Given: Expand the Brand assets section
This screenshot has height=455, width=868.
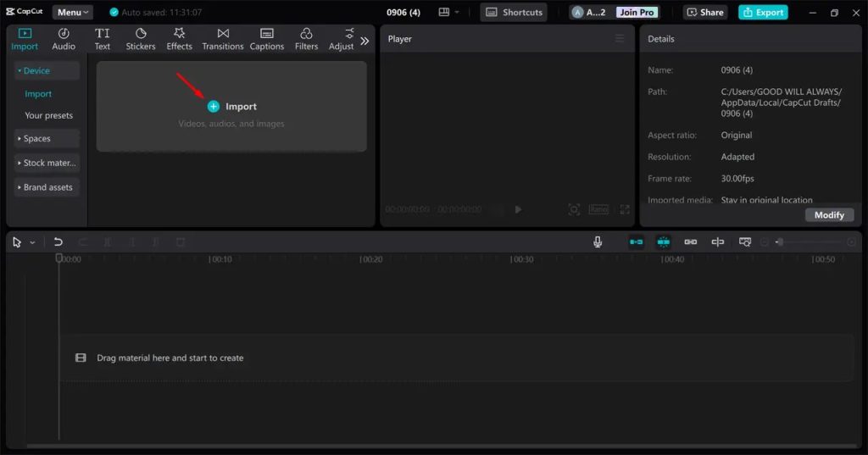Looking at the screenshot, I should point(47,187).
